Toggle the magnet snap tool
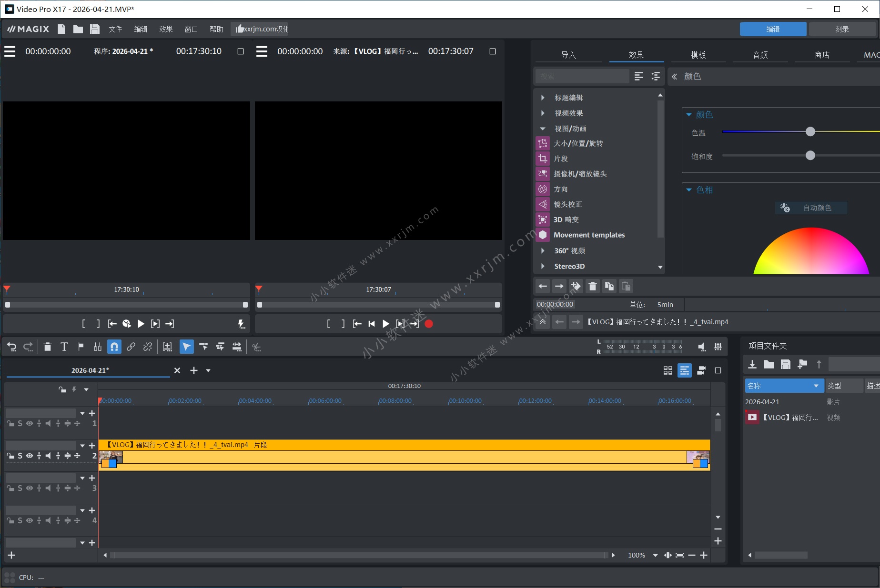Screen dimensions: 880x588 pos(114,347)
